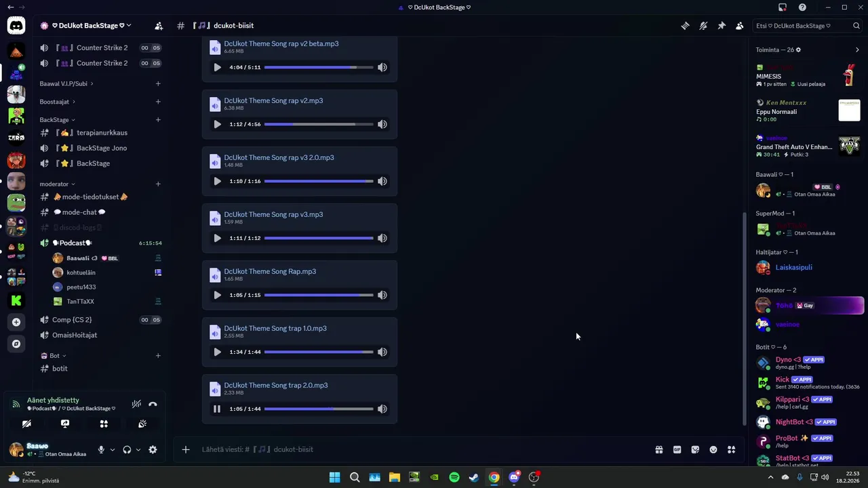Open Discord help in title bar
Viewport: 868px width, 488px height.
click(x=802, y=7)
